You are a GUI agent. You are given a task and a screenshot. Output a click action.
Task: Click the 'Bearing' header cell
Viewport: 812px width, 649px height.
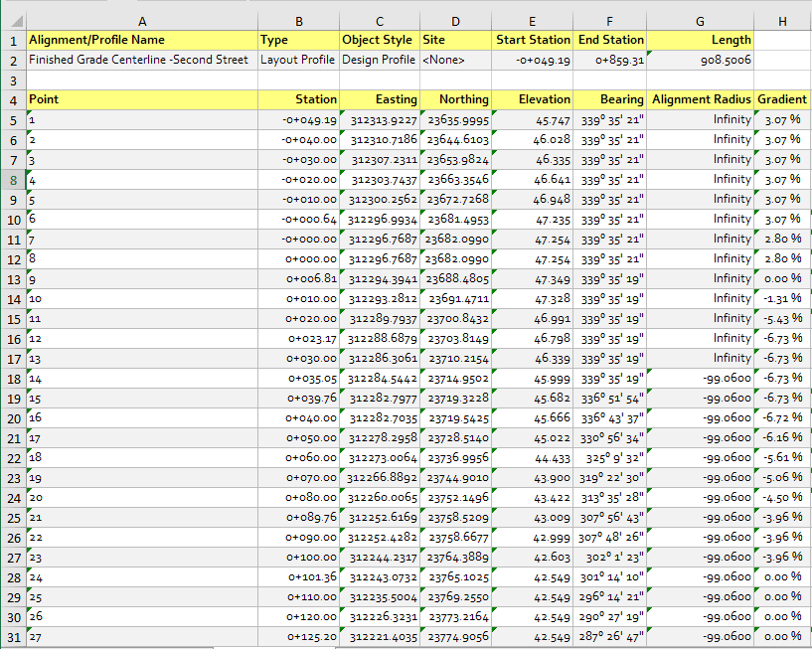pos(609,100)
